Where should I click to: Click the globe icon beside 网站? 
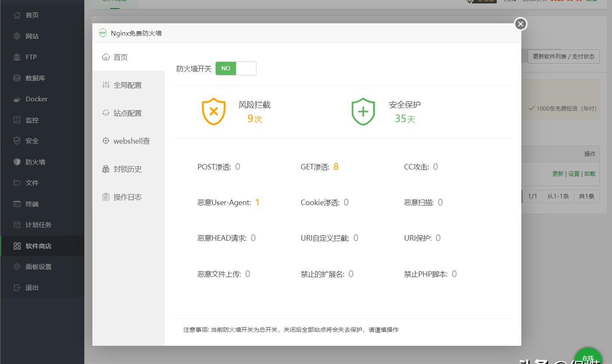(x=17, y=36)
